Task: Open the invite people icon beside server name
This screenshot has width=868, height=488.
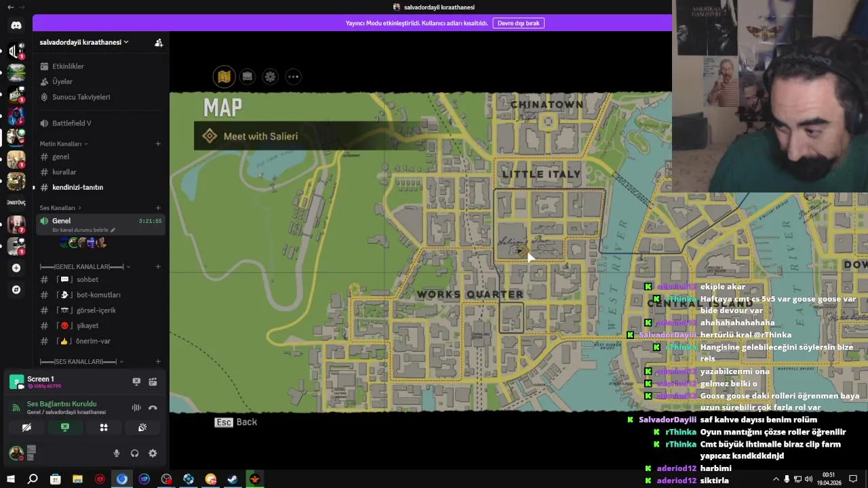Action: coord(159,42)
